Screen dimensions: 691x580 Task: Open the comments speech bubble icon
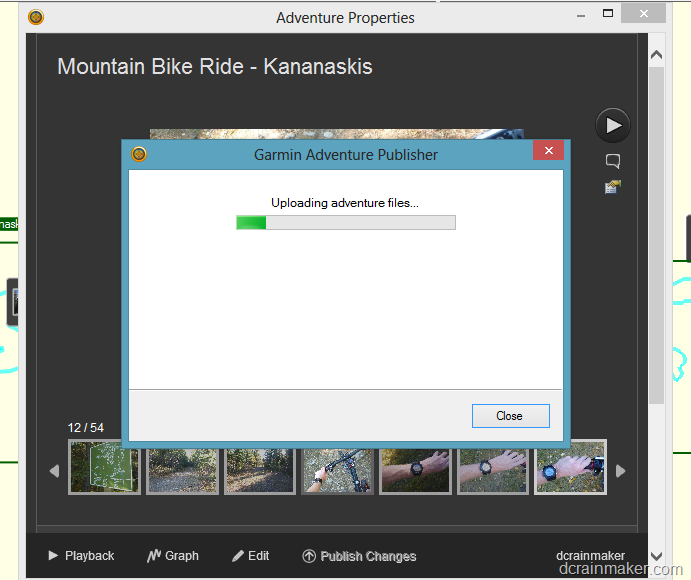click(x=613, y=161)
